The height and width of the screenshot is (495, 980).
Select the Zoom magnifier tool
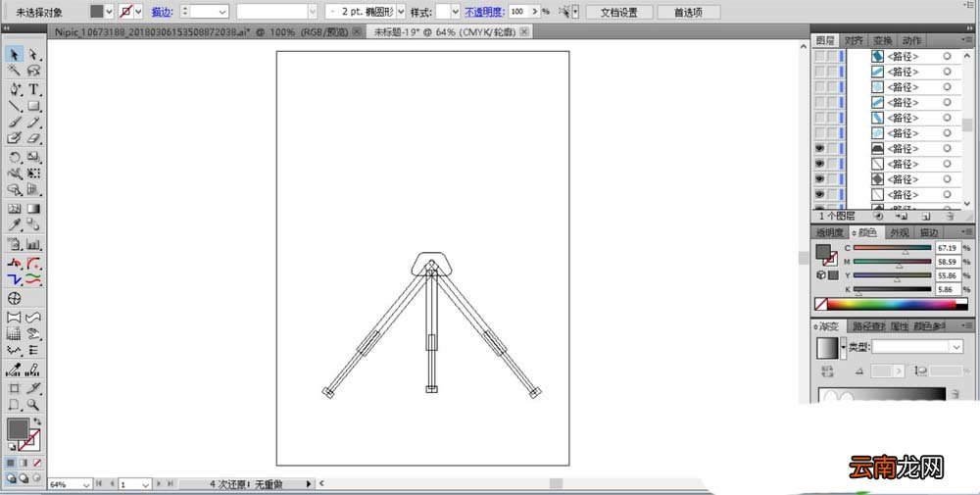pyautogui.click(x=33, y=405)
